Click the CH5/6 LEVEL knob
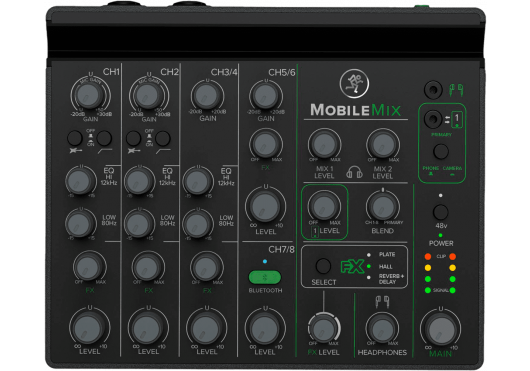 pos(266,206)
